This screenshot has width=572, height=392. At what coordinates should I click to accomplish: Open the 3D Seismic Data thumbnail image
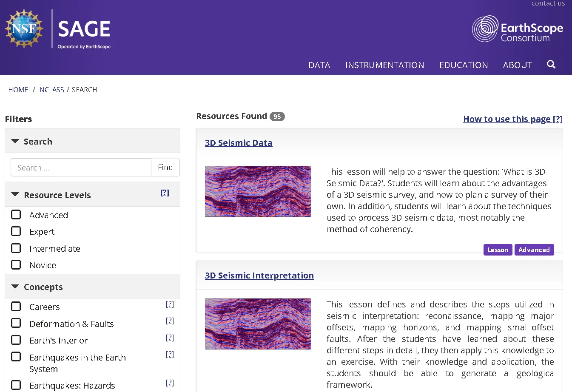tap(258, 191)
